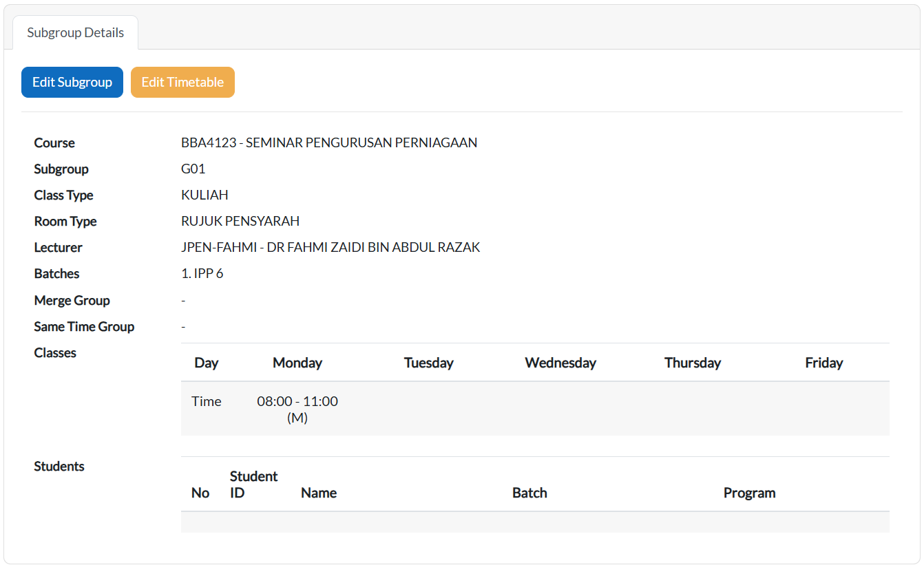Click the Friday column header

(823, 363)
